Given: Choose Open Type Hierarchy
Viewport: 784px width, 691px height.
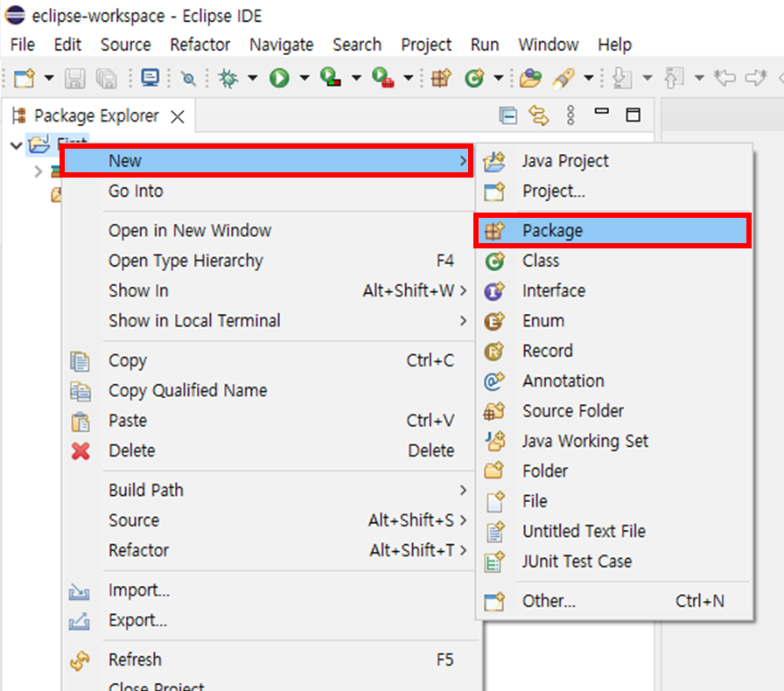Looking at the screenshot, I should pyautogui.click(x=268, y=261).
